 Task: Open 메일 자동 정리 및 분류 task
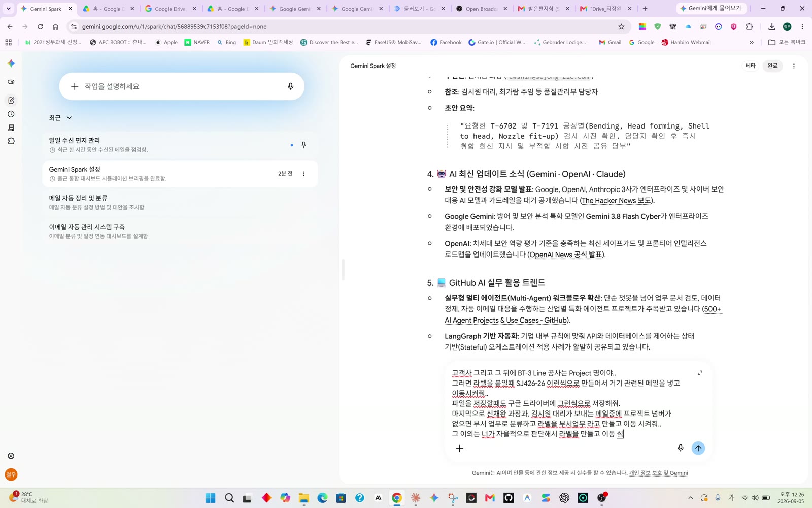pos(180,202)
